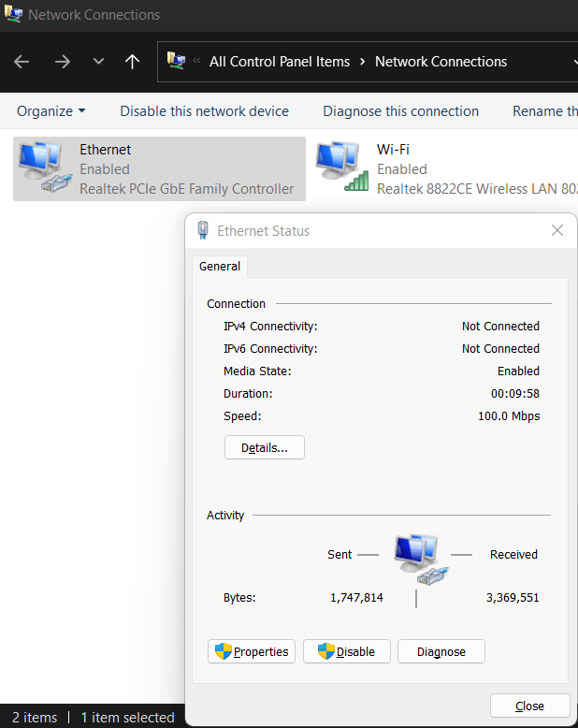The image size is (578, 728).
Task: Click sent bytes 1,747,814
Action: pos(356,598)
